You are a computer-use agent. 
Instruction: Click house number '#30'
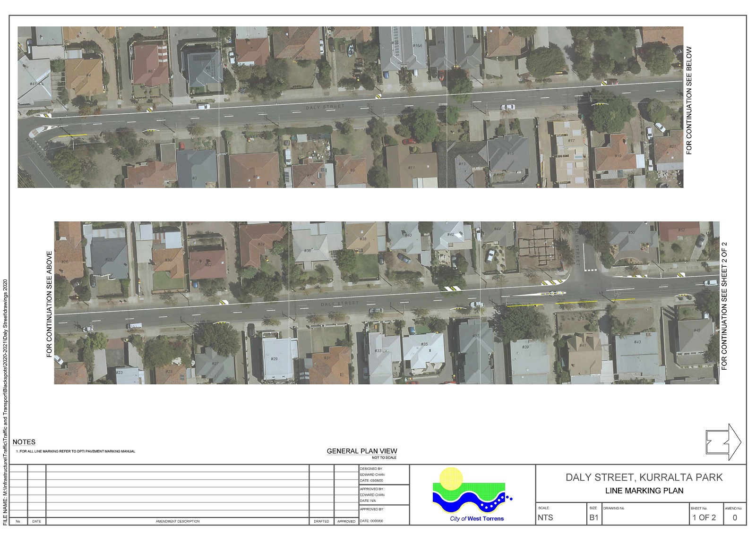[168, 260]
